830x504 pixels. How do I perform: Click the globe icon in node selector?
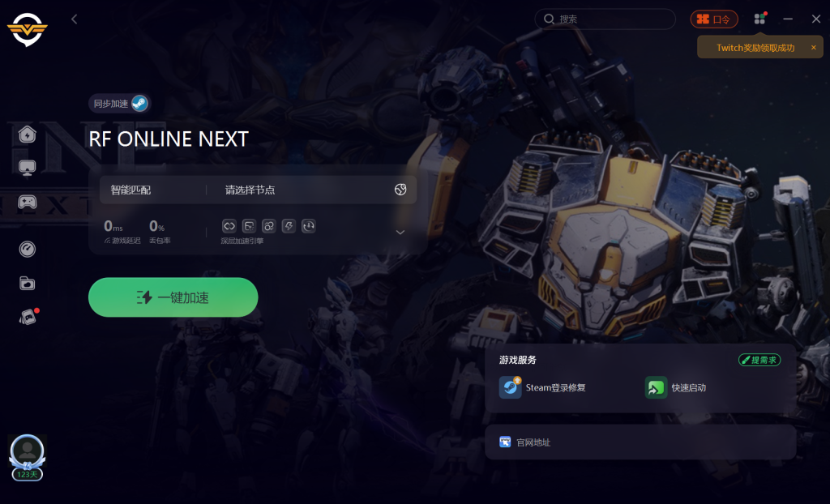tap(400, 190)
